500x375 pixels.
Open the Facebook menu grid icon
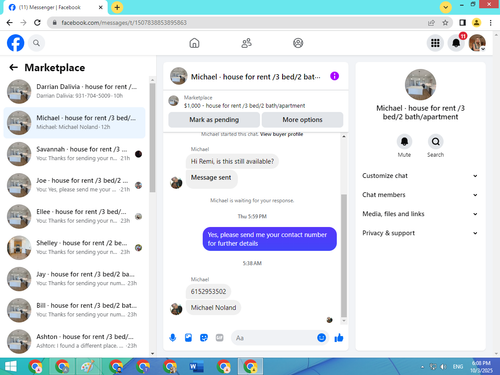[x=435, y=43]
